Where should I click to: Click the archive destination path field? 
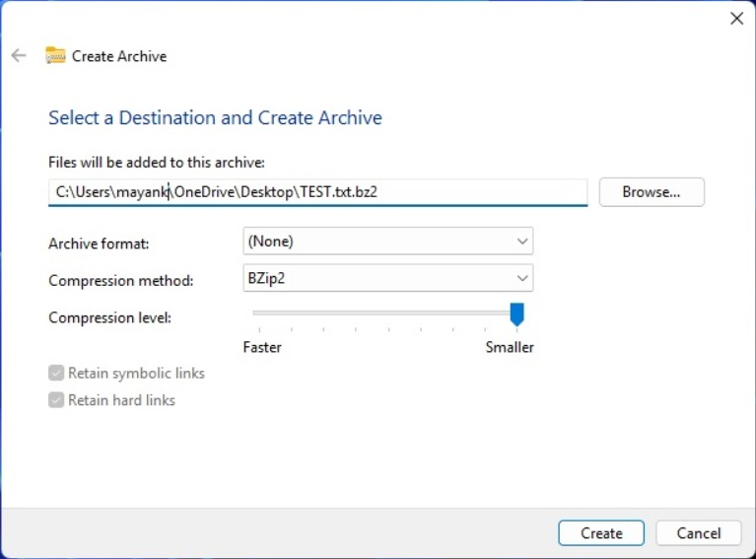(x=317, y=192)
